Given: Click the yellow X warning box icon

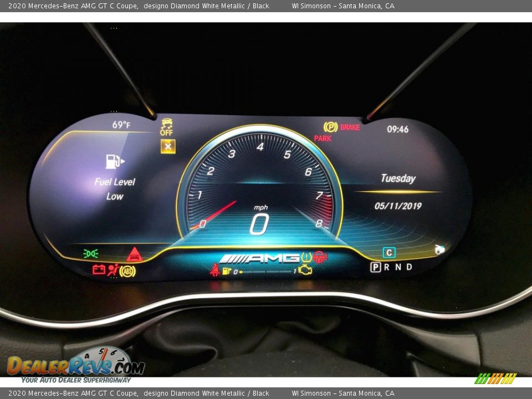Looking at the screenshot, I should click(168, 146).
